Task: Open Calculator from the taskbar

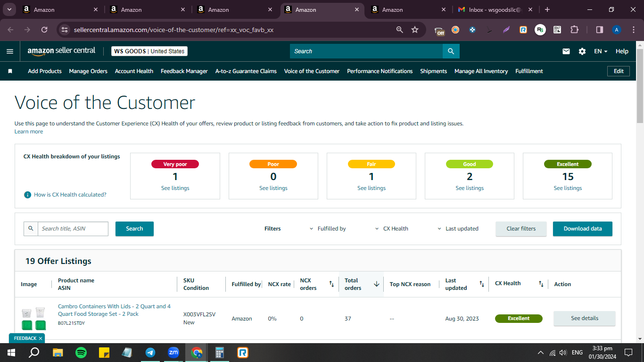Action: point(220,353)
